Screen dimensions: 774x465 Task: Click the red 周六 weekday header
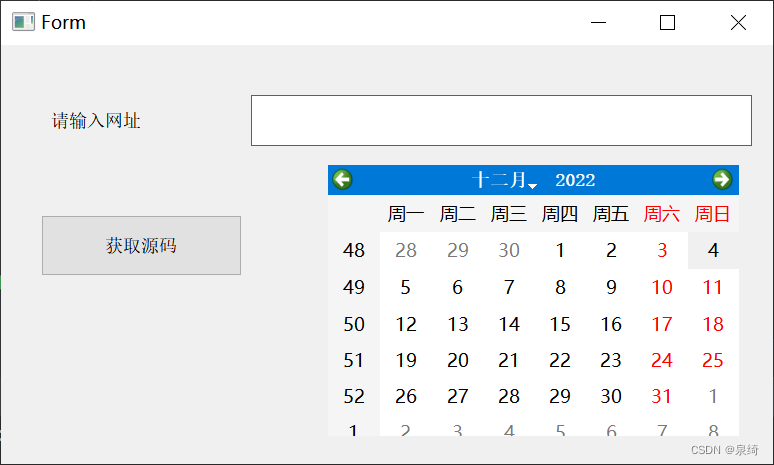(x=662, y=214)
